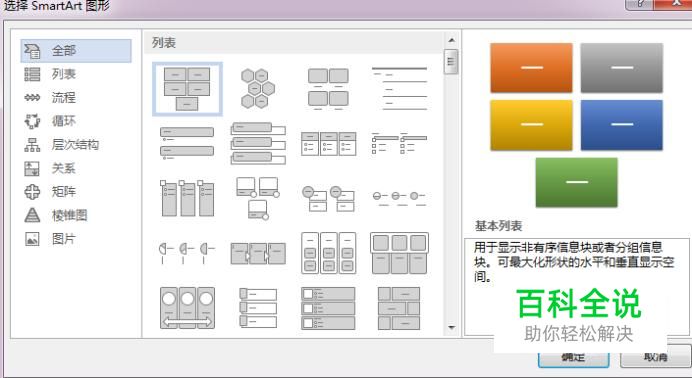Click the orange preview block
Viewport: 692px width, 378px height.
[531, 68]
